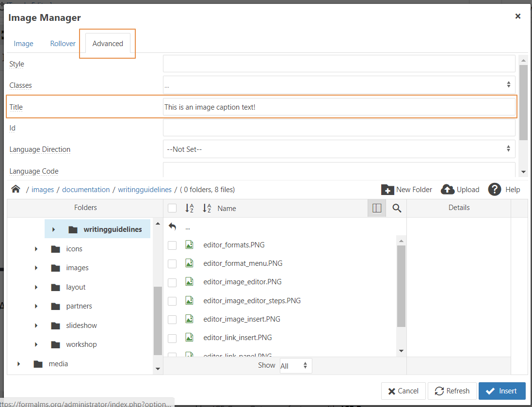Open the Classes dropdown

pos(339,85)
